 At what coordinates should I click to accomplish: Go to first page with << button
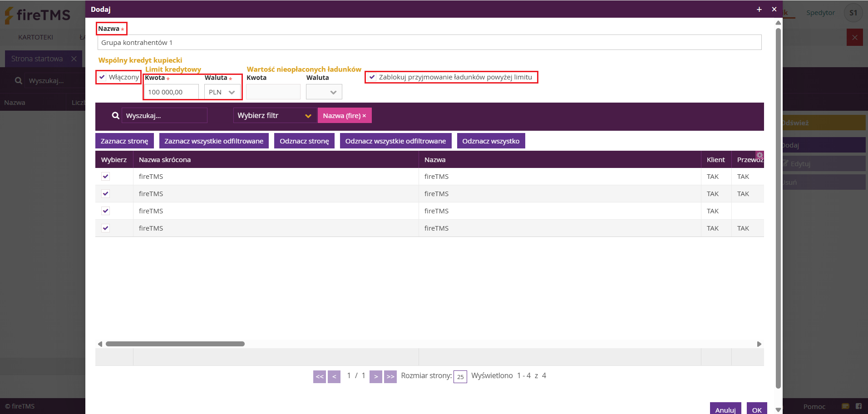pyautogui.click(x=320, y=376)
